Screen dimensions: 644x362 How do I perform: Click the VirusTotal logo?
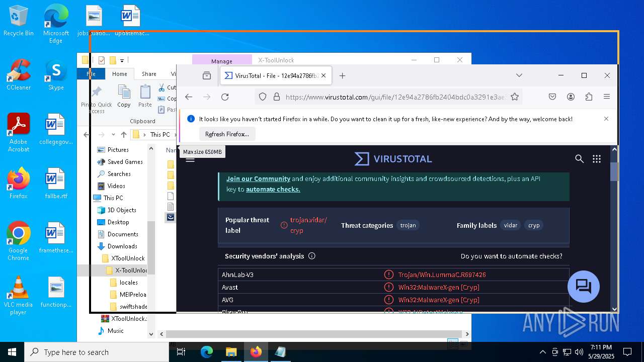[393, 159]
